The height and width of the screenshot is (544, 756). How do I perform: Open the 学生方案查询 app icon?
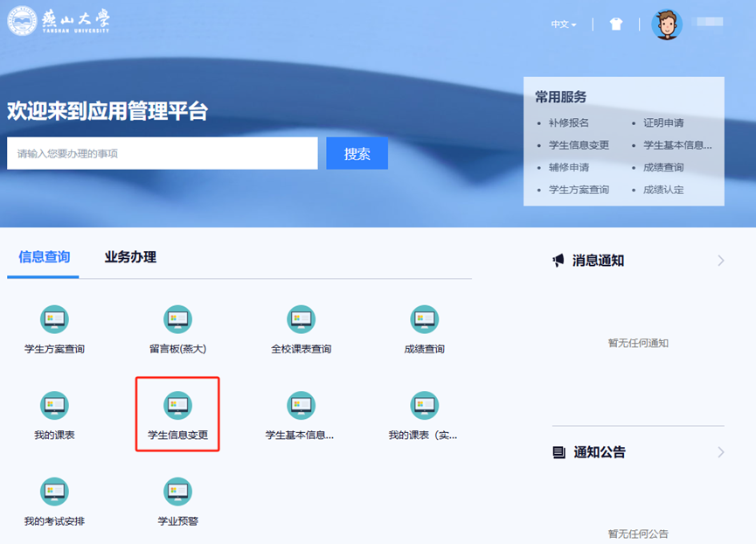54,320
